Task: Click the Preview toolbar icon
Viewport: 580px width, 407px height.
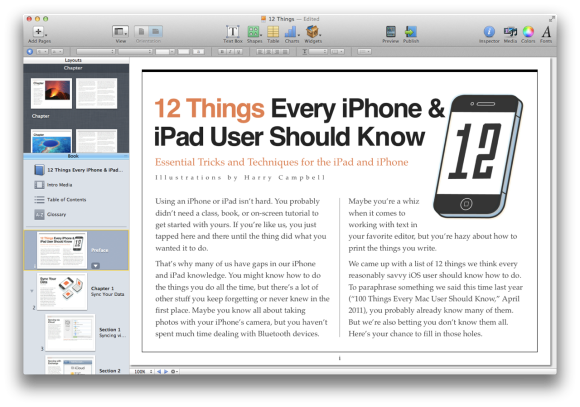Action: tap(391, 34)
